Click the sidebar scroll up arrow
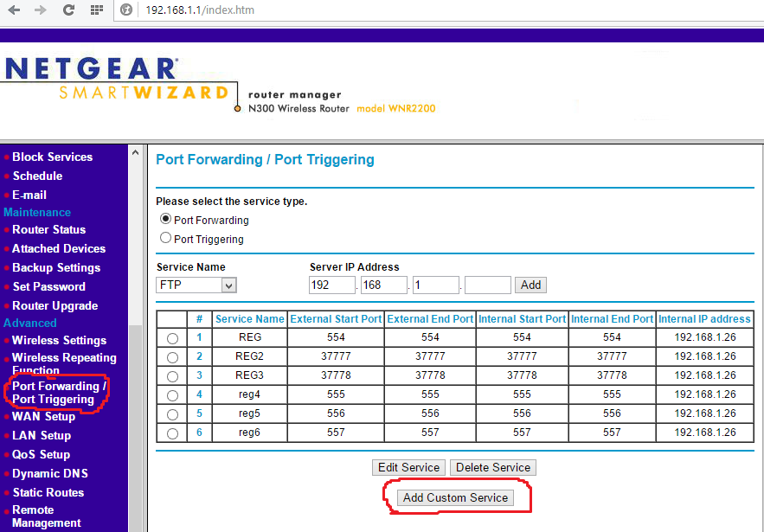764x532 pixels. click(x=135, y=152)
